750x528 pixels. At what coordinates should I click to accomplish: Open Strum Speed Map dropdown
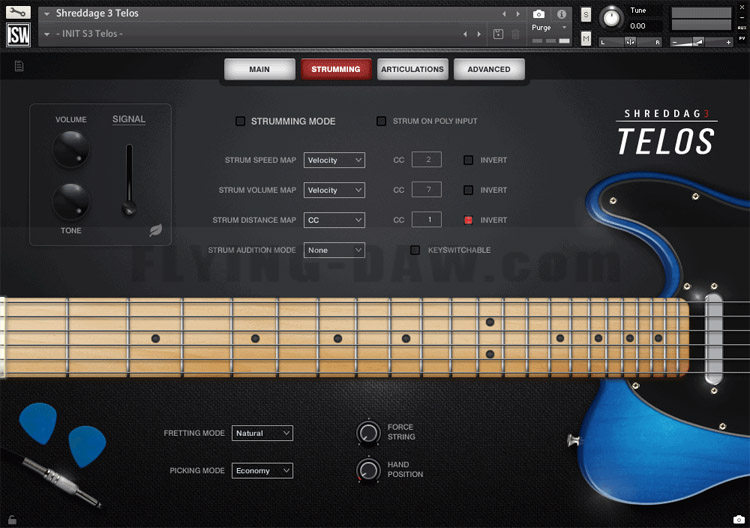334,160
